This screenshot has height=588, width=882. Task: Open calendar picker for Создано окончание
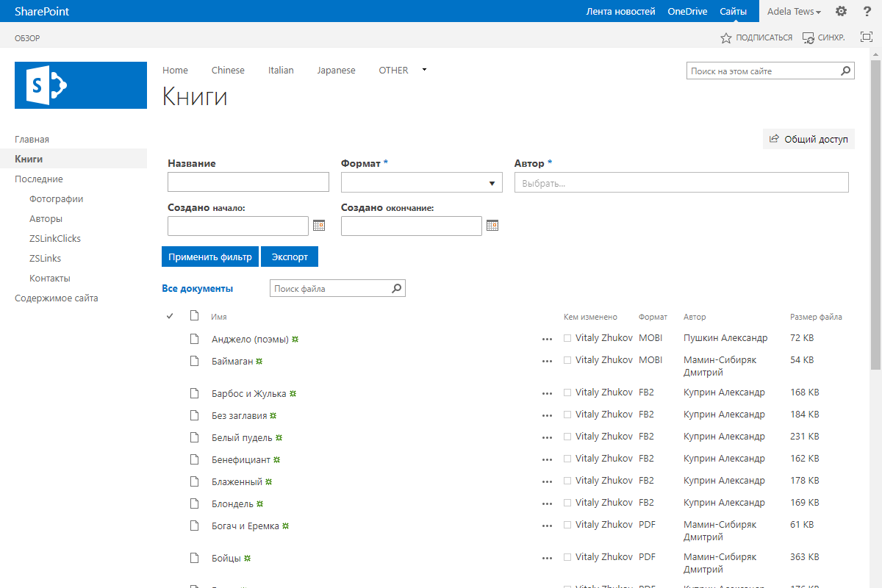pos(492,225)
